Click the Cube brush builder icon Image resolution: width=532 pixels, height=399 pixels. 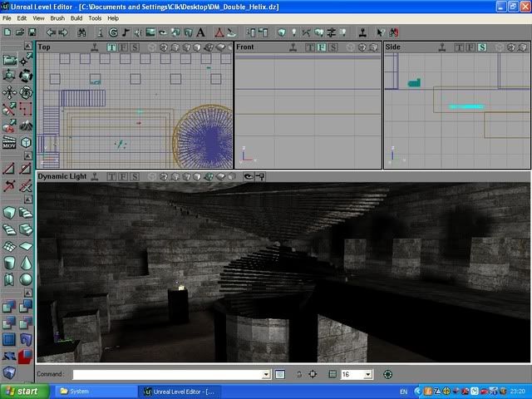9,211
